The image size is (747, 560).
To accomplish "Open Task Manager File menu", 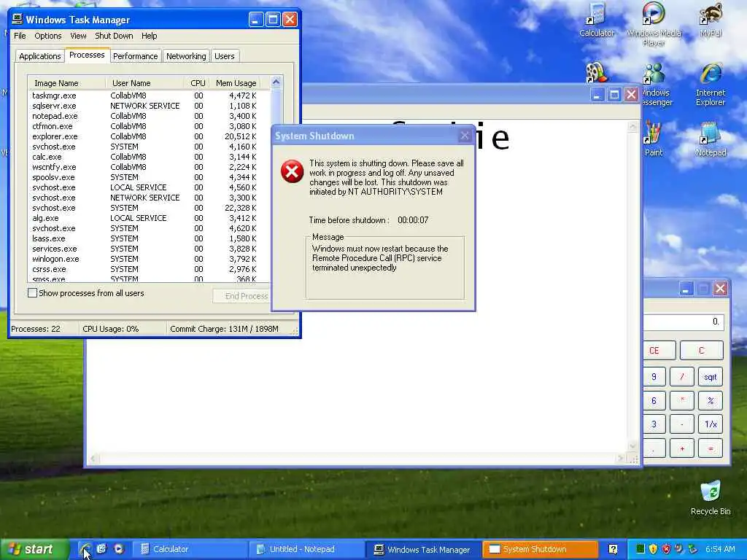I will point(20,36).
